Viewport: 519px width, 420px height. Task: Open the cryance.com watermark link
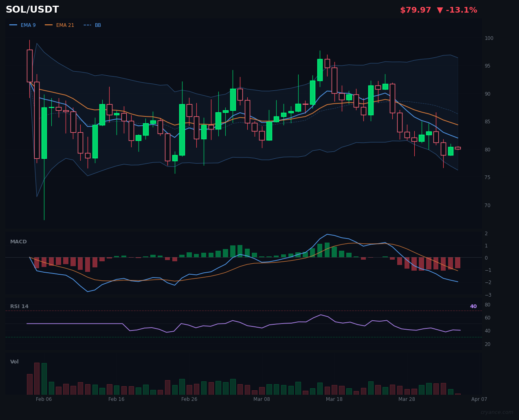pos(497,412)
